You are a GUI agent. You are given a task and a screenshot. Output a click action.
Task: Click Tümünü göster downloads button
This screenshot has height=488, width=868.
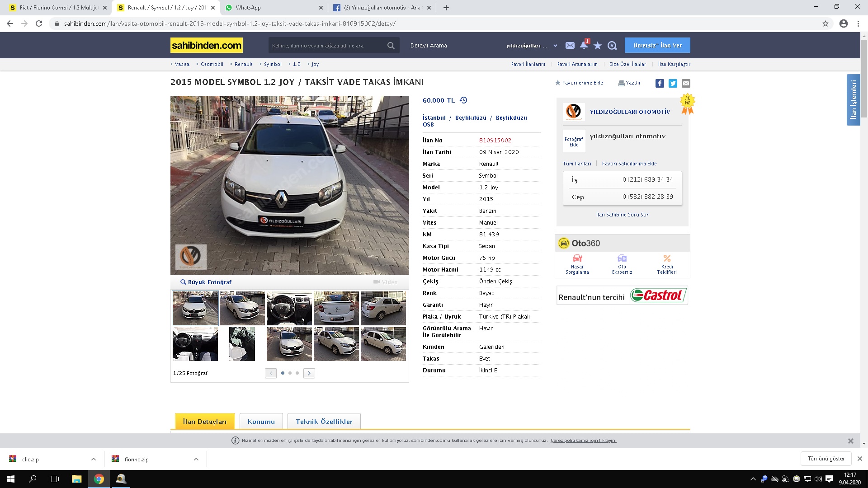pos(826,459)
